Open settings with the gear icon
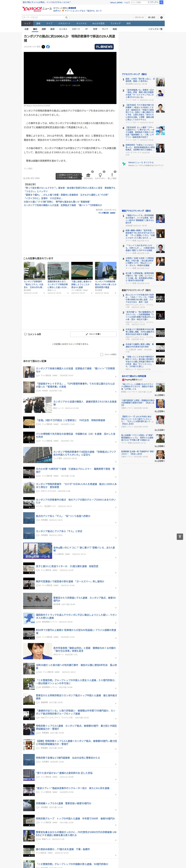The height and width of the screenshot is (868, 186). tap(161, 18)
